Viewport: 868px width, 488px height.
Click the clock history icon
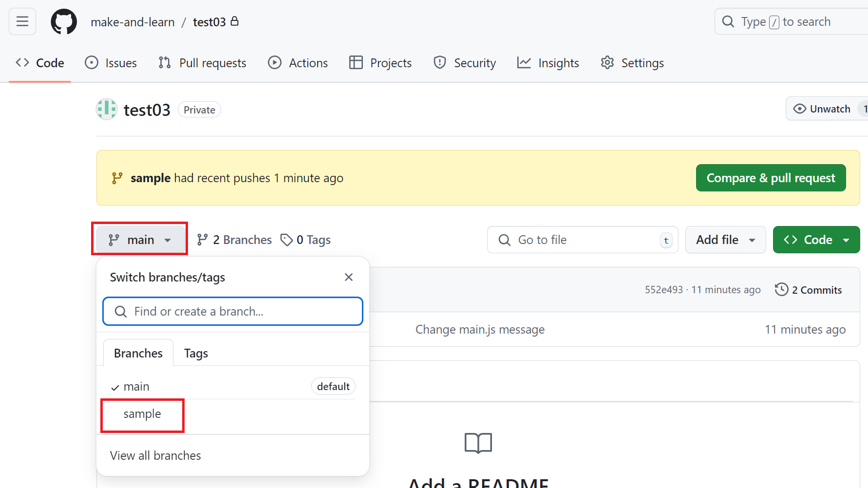[x=781, y=289]
